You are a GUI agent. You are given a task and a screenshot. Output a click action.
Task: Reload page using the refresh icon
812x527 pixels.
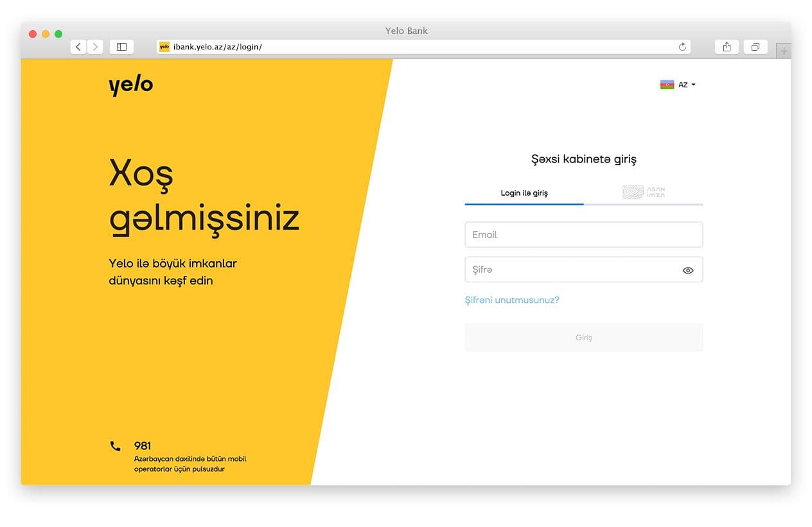(682, 47)
